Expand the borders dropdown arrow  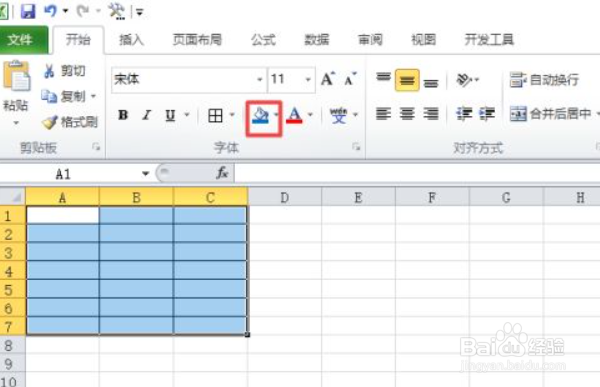[232, 114]
